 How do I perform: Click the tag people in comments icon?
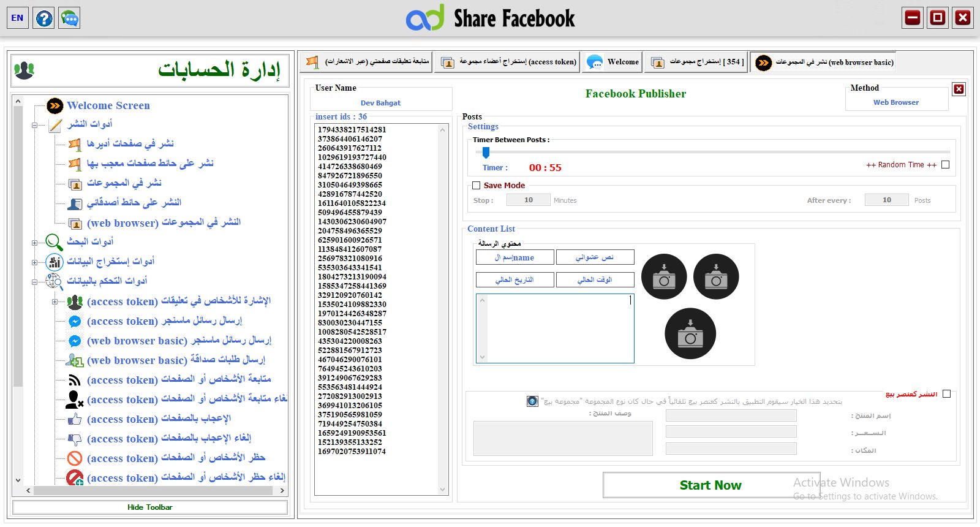75,301
